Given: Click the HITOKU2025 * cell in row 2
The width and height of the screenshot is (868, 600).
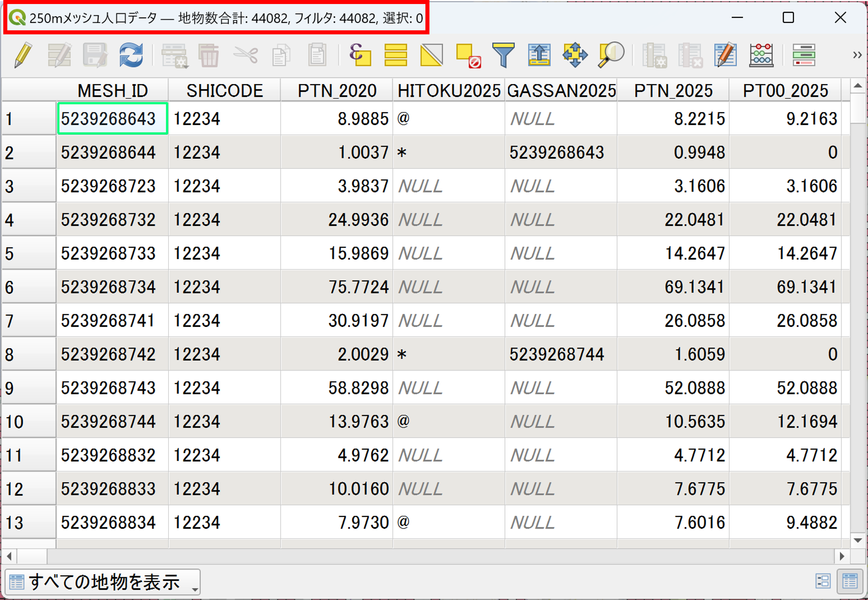Looking at the screenshot, I should click(449, 152).
